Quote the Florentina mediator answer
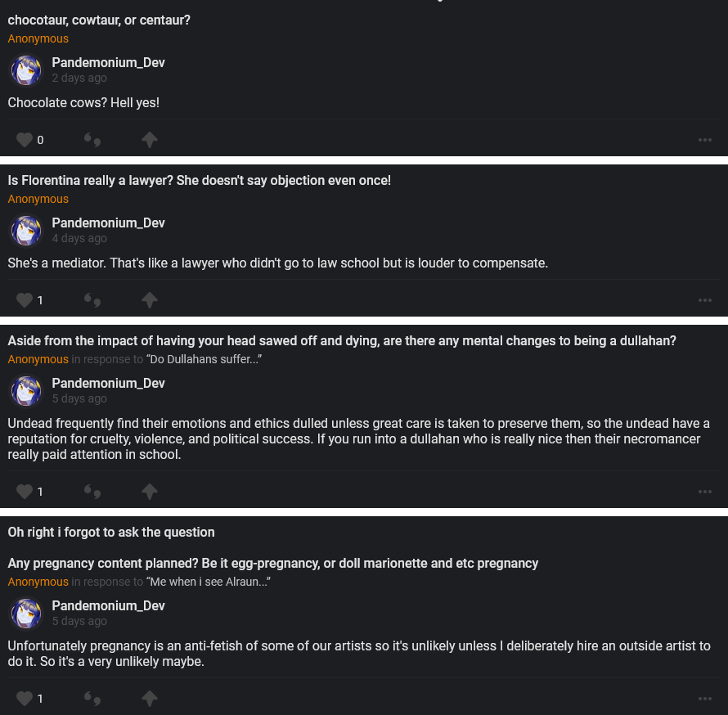The width and height of the screenshot is (728, 715). pyautogui.click(x=92, y=300)
